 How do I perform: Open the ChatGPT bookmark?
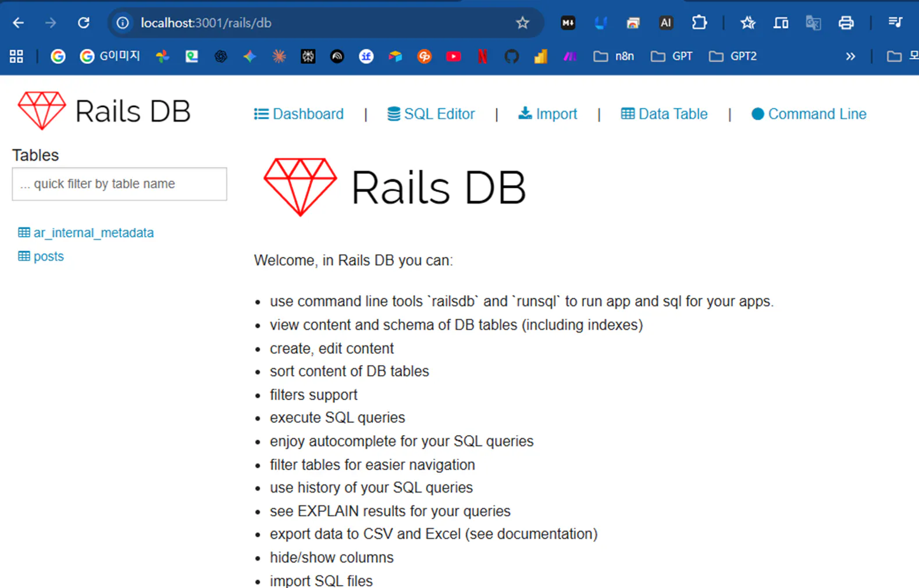(220, 56)
